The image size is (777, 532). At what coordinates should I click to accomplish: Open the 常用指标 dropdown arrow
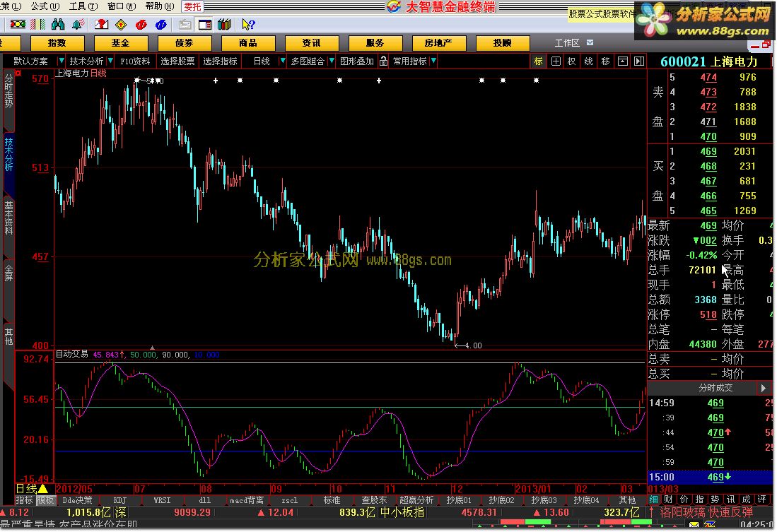pos(433,61)
